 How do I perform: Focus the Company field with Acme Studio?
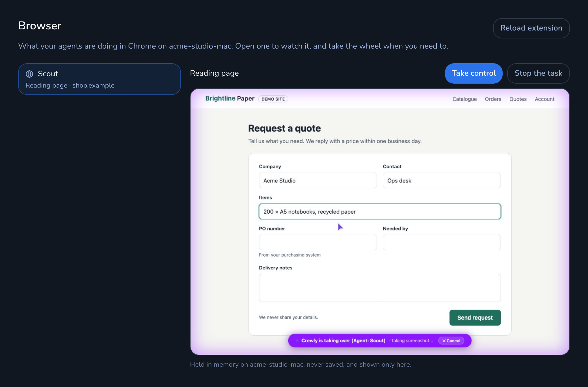pyautogui.click(x=318, y=181)
